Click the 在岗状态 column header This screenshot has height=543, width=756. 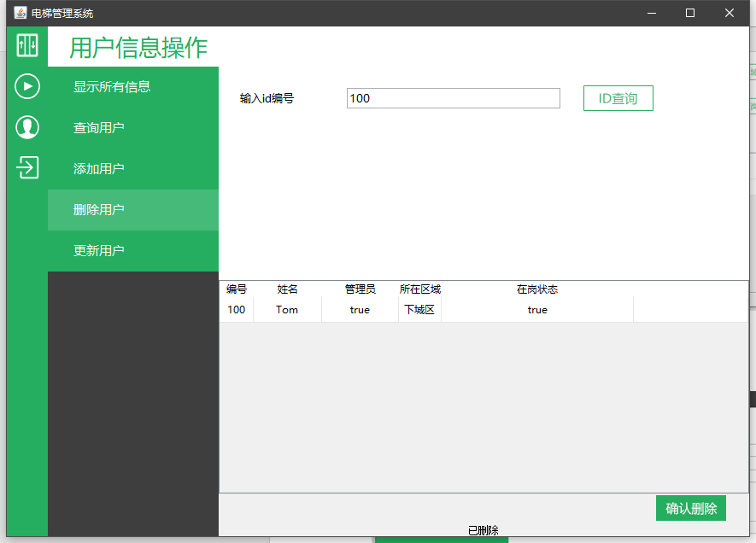(537, 289)
